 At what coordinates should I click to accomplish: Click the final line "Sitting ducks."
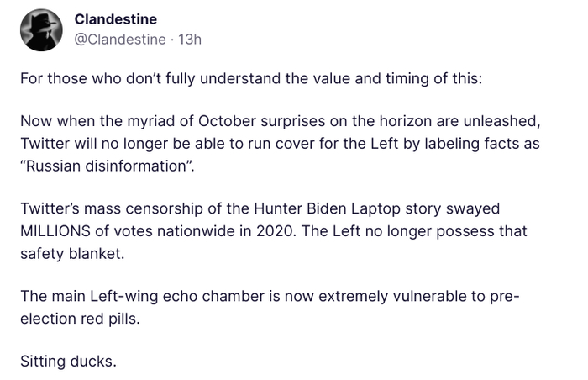click(68, 362)
